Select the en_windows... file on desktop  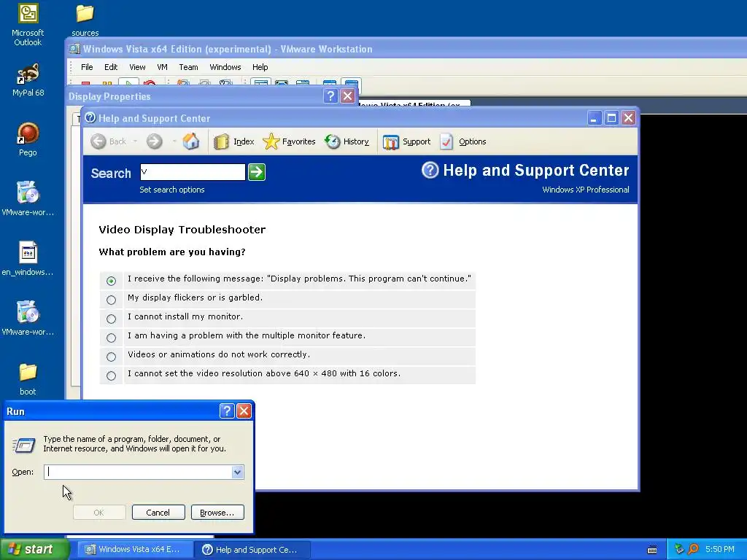[x=28, y=259]
